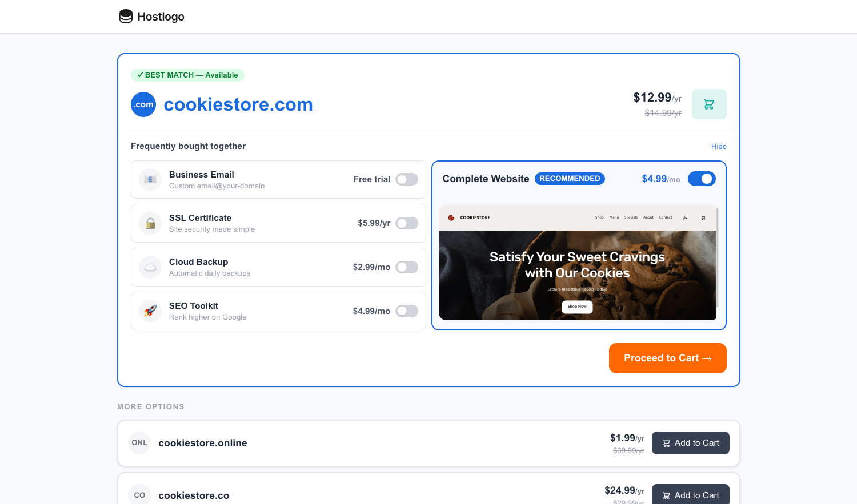The height and width of the screenshot is (504, 857).
Task: Enable the Cloud Backup toggle
Action: [407, 267]
